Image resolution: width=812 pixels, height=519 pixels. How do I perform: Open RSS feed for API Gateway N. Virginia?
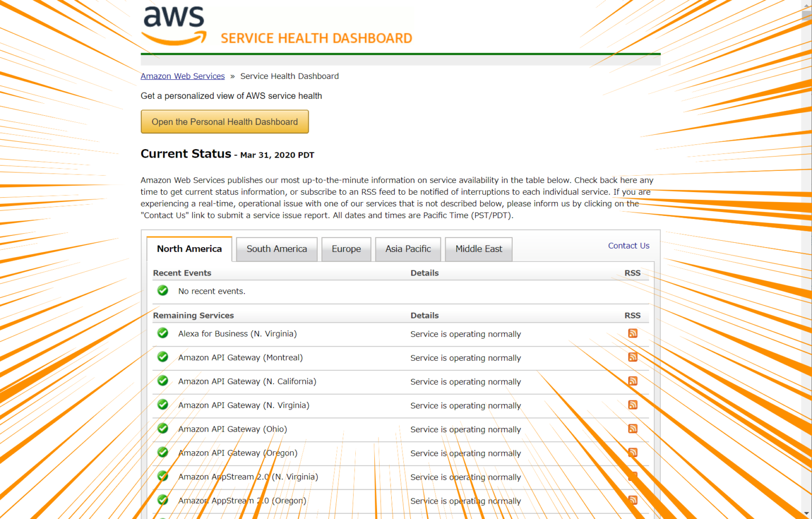coord(632,405)
